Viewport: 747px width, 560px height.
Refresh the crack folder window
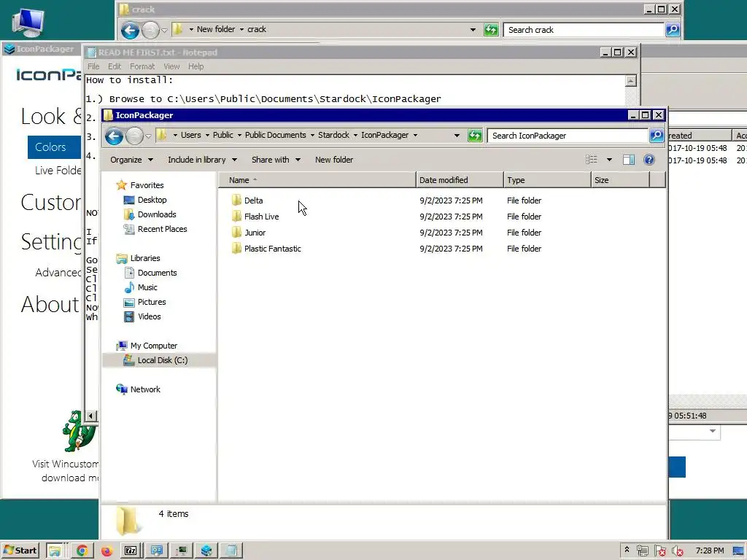coord(491,30)
